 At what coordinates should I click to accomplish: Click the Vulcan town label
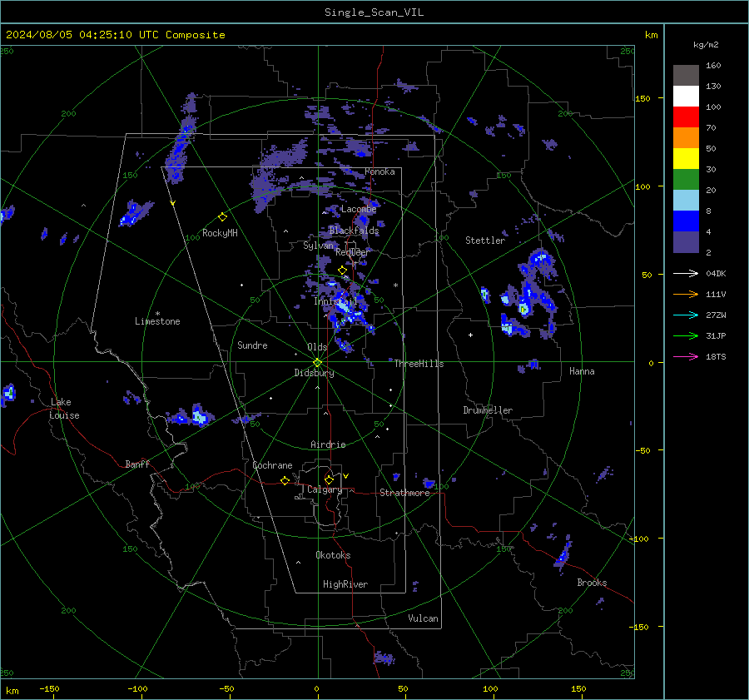coord(423,618)
